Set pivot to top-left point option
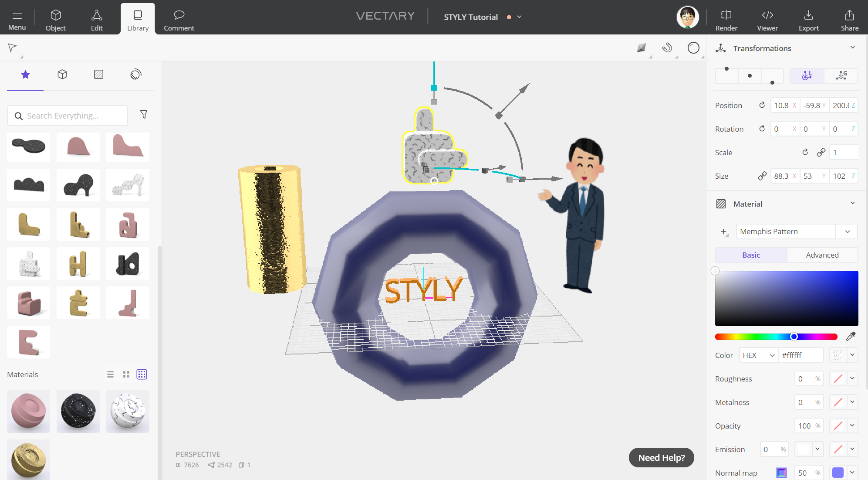This screenshot has width=868, height=480. click(726, 75)
